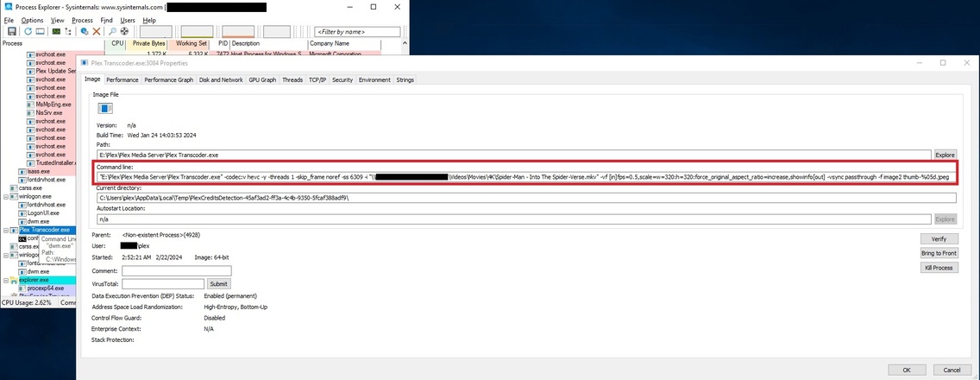Image resolution: width=980 pixels, height=380 pixels.
Task: Sort by the Description column header
Action: coord(269,44)
